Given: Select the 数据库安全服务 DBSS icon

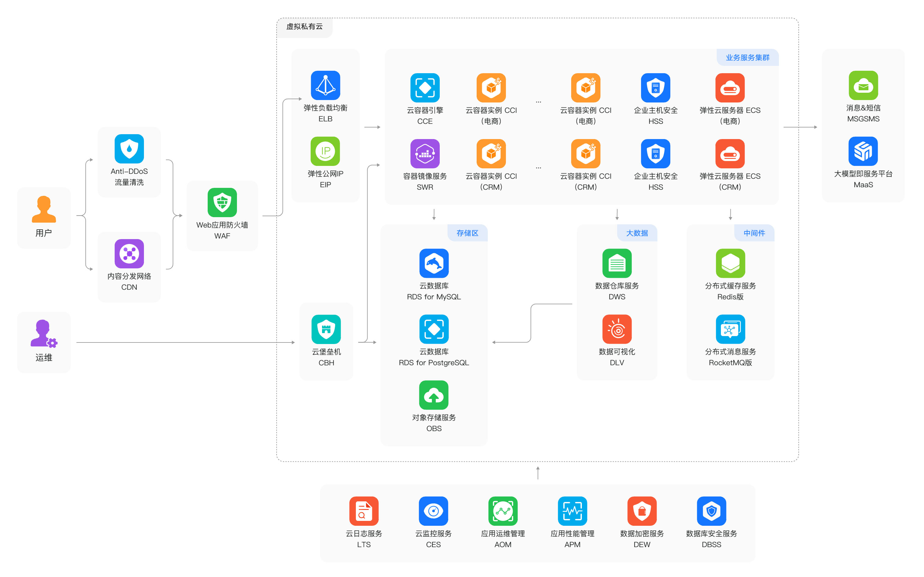Looking at the screenshot, I should click(711, 511).
